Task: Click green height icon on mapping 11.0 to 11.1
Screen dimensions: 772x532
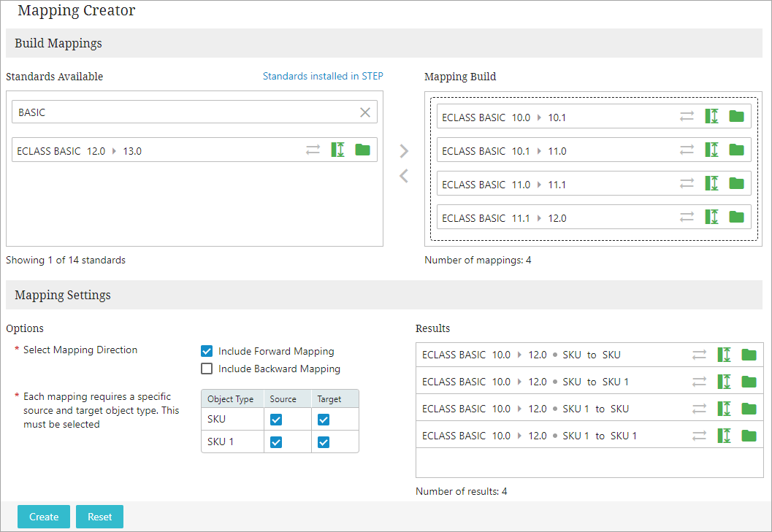Action: pyautogui.click(x=711, y=184)
